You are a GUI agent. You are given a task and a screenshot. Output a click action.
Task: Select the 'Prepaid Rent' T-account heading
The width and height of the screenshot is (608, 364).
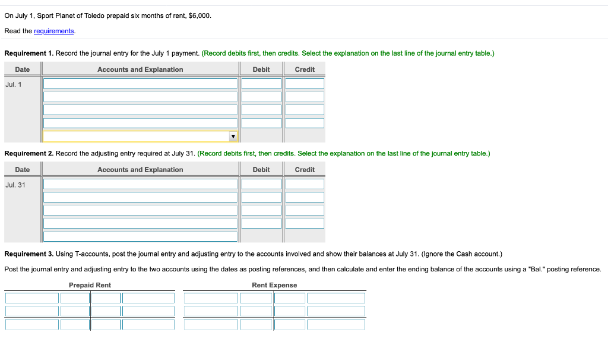90,285
